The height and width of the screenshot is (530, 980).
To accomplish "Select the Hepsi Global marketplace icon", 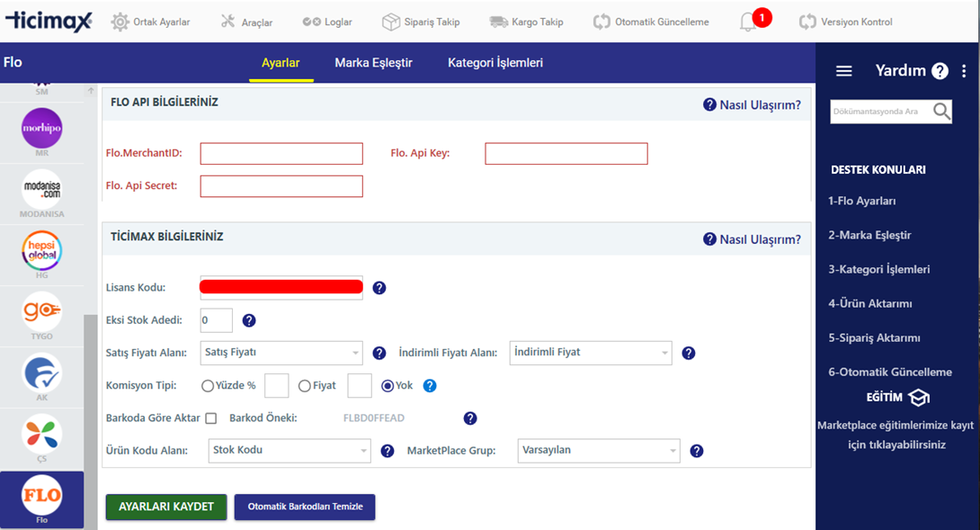I will click(x=42, y=250).
